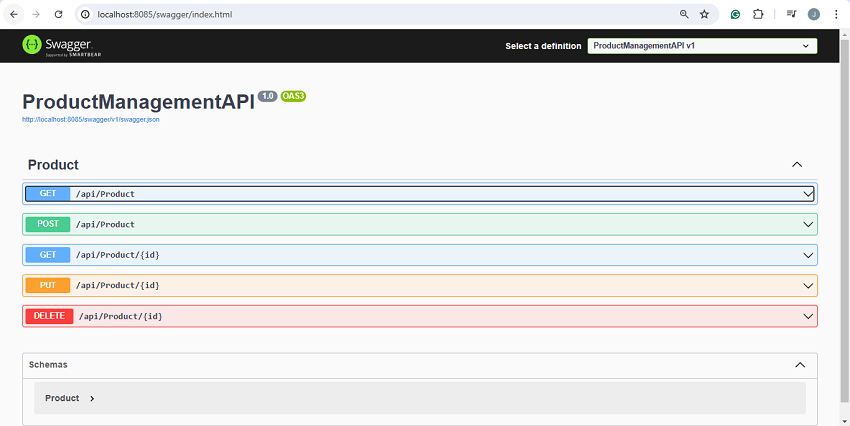The height and width of the screenshot is (426, 850).
Task: Click the PUT row's /api/Product/{id} path
Action: click(x=118, y=285)
